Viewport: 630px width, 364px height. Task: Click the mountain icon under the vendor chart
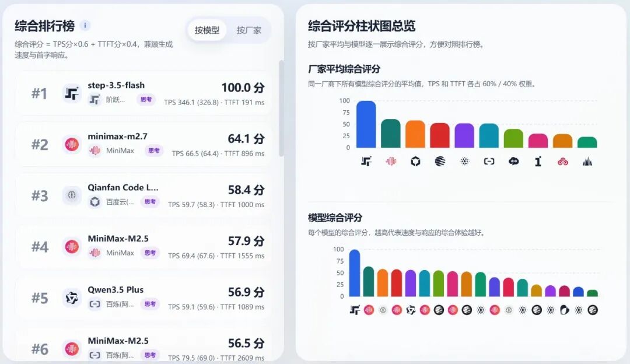click(587, 162)
